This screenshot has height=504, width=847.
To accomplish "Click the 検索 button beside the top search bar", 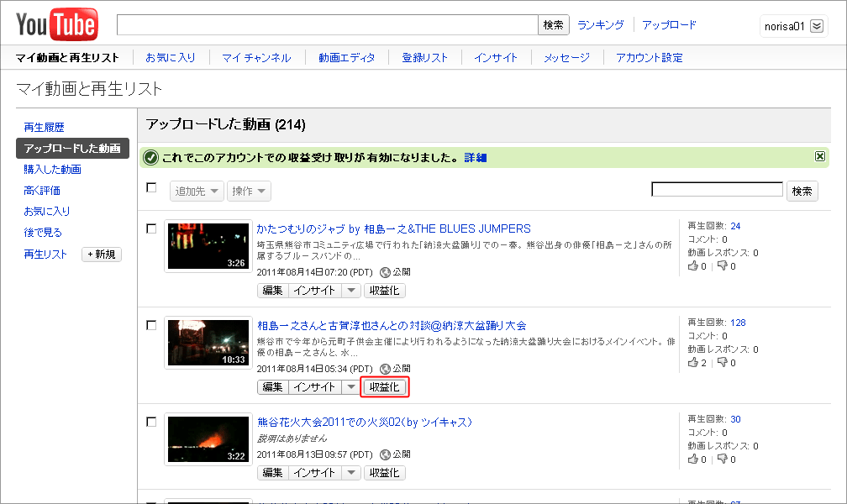I will tap(554, 25).
